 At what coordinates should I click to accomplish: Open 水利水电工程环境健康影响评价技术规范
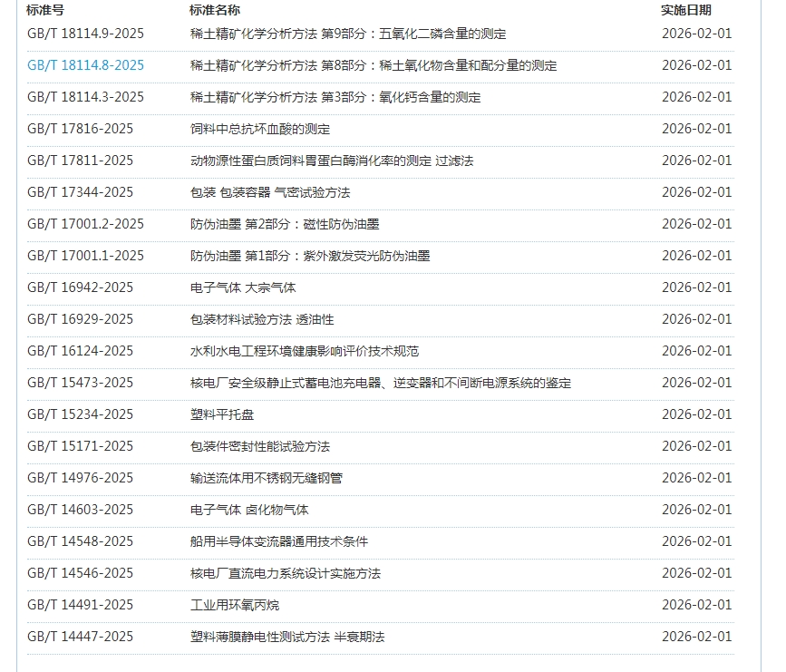pos(305,351)
